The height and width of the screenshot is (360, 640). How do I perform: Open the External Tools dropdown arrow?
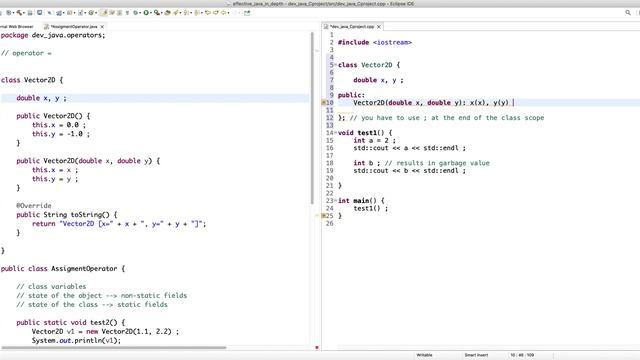(x=162, y=13)
